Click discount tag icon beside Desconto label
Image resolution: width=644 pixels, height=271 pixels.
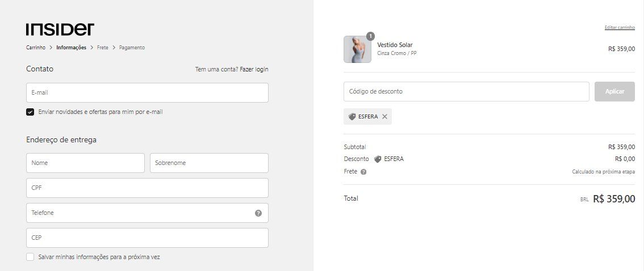point(378,159)
